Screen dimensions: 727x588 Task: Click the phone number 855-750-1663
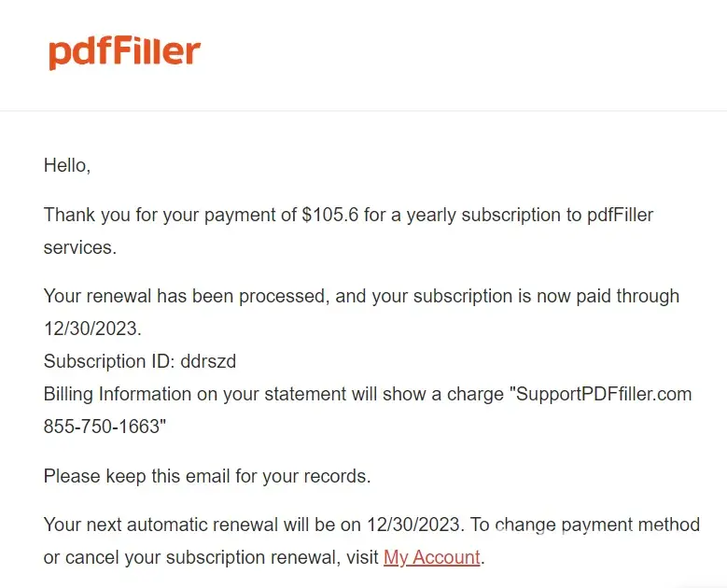pyautogui.click(x=101, y=427)
